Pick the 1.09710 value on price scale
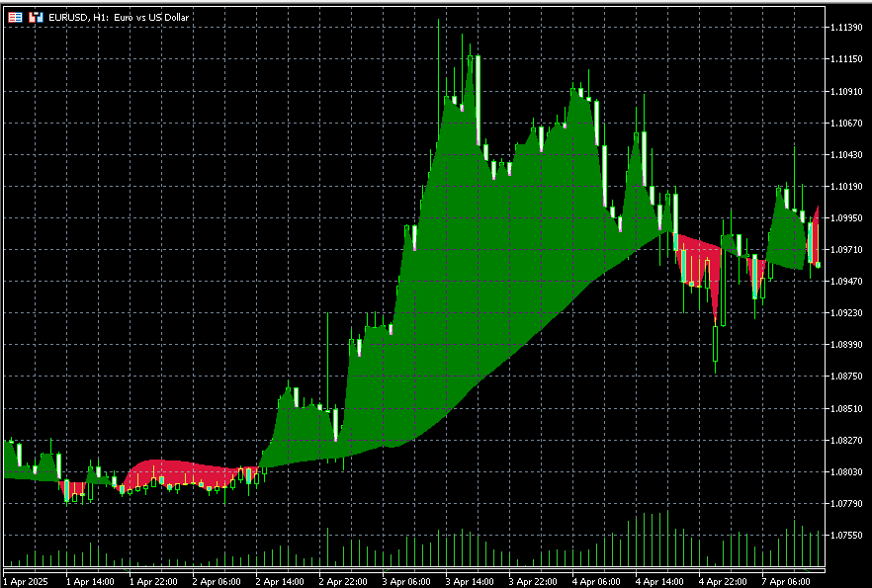 click(x=846, y=250)
